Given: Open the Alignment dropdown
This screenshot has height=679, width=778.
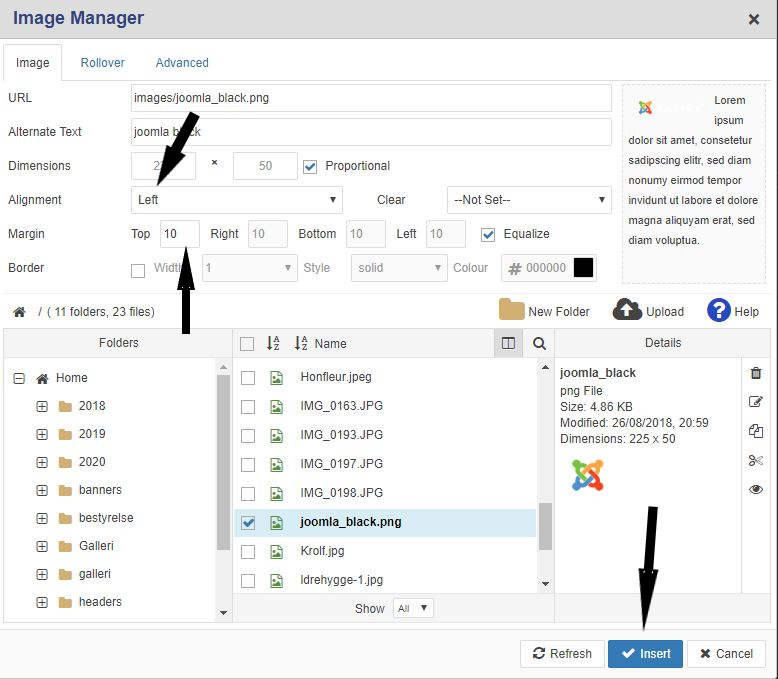Looking at the screenshot, I should coord(237,200).
